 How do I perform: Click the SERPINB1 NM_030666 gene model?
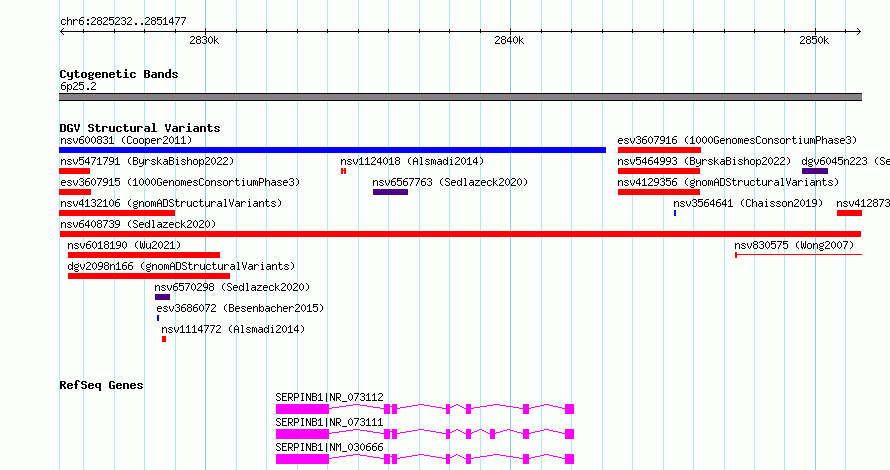pos(425,459)
